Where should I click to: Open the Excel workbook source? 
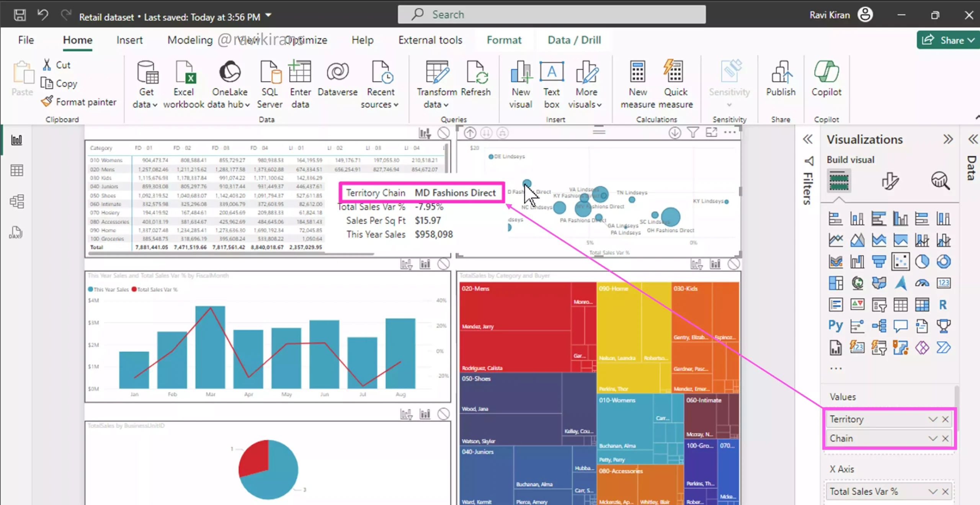coord(184,84)
